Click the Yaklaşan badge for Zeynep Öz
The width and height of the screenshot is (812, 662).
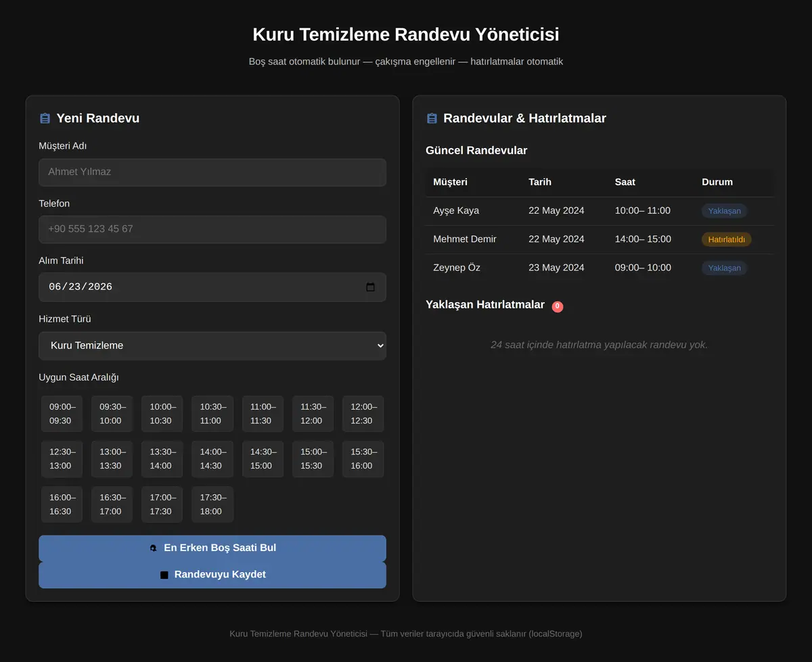click(724, 268)
